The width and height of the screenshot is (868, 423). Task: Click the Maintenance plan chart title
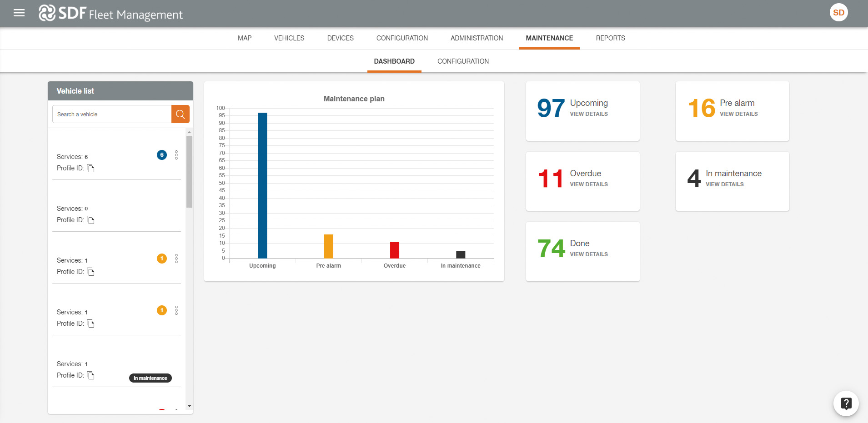[354, 99]
